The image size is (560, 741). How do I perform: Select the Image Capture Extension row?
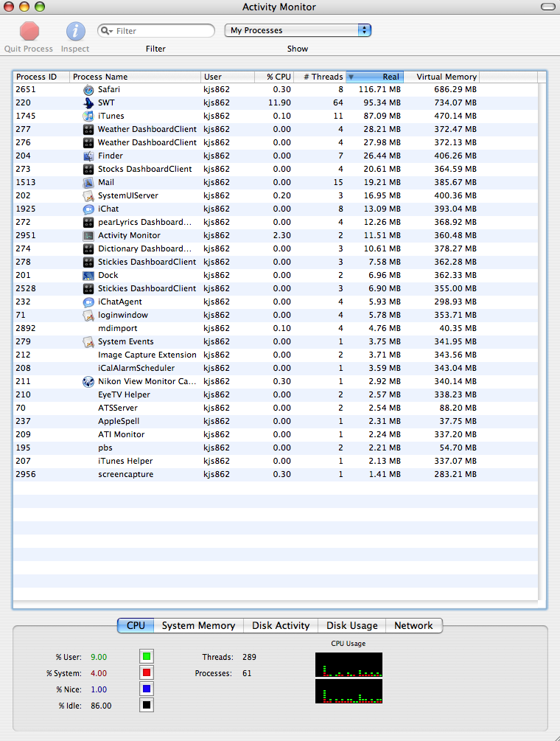pyautogui.click(x=276, y=355)
